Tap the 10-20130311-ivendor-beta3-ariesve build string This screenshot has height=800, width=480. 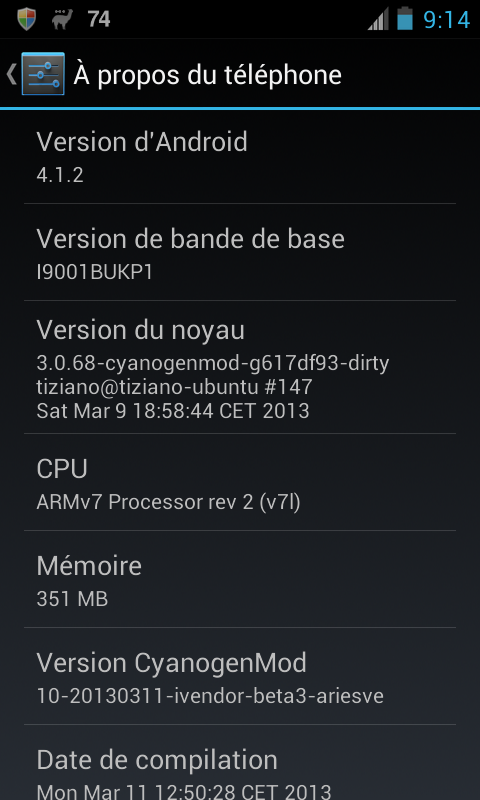tap(210, 696)
